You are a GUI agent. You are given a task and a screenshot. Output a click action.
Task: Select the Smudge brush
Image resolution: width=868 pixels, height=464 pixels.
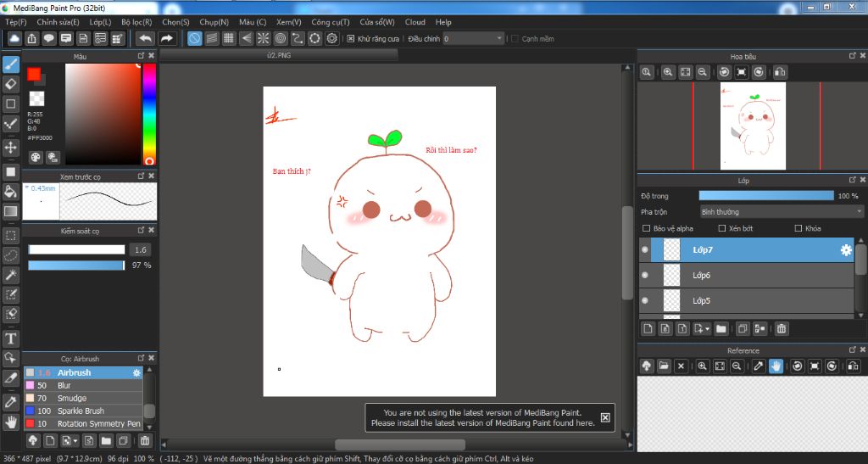83,398
